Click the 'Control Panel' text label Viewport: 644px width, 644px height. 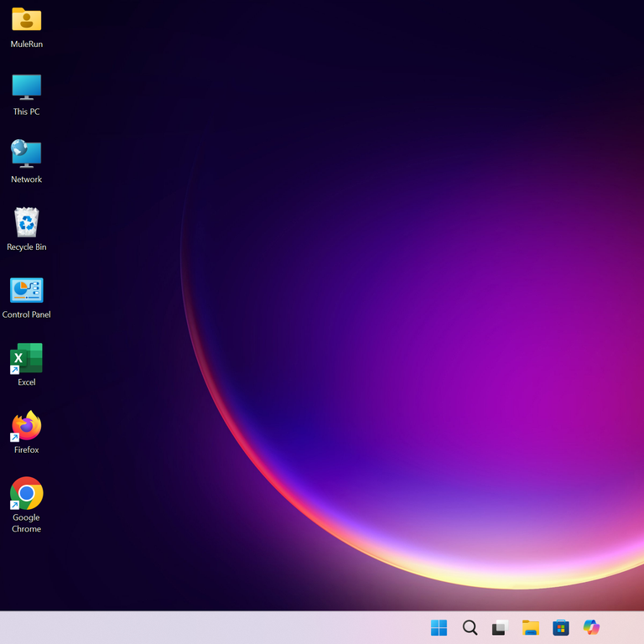[26, 314]
